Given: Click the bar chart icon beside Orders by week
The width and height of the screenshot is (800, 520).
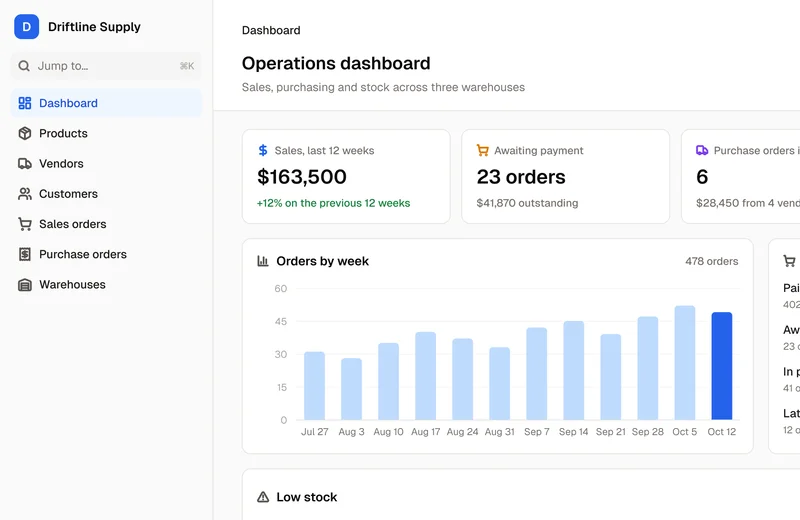Looking at the screenshot, I should pyautogui.click(x=263, y=261).
